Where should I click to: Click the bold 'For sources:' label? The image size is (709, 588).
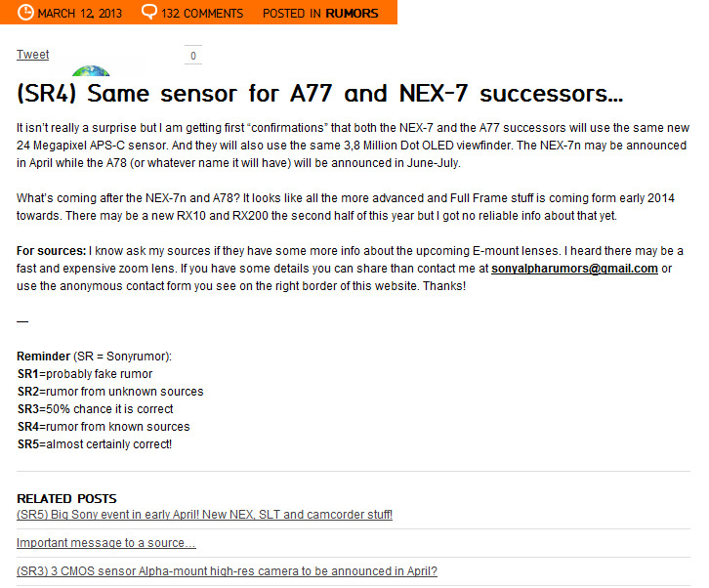coord(51,251)
